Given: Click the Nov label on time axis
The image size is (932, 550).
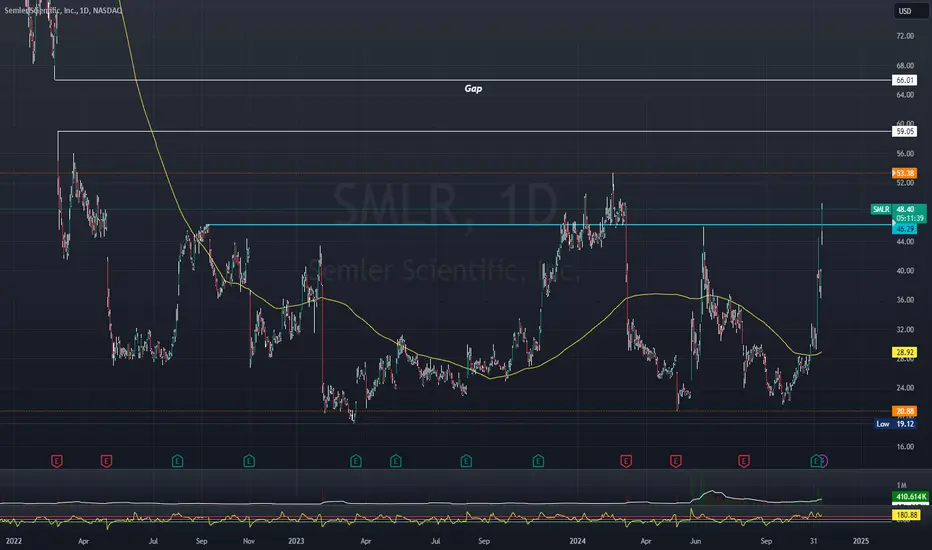Looking at the screenshot, I should (x=249, y=541).
